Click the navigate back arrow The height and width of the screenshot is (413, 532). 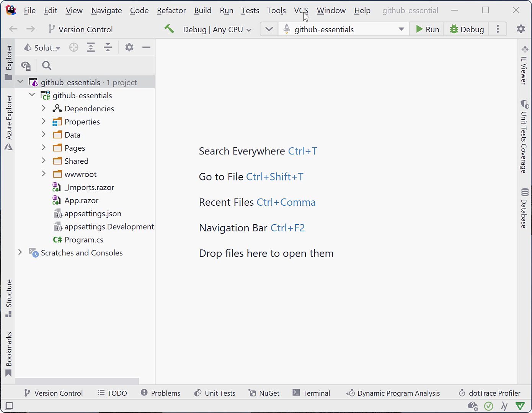tap(13, 29)
